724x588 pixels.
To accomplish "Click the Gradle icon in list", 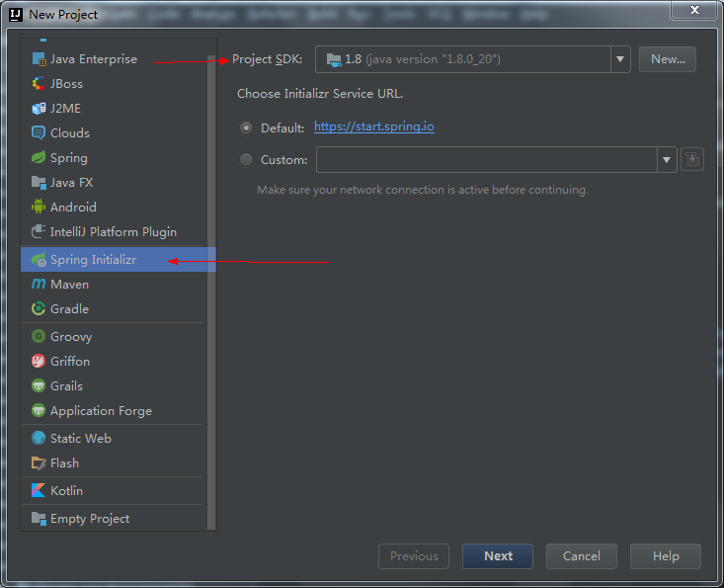I will (39, 309).
